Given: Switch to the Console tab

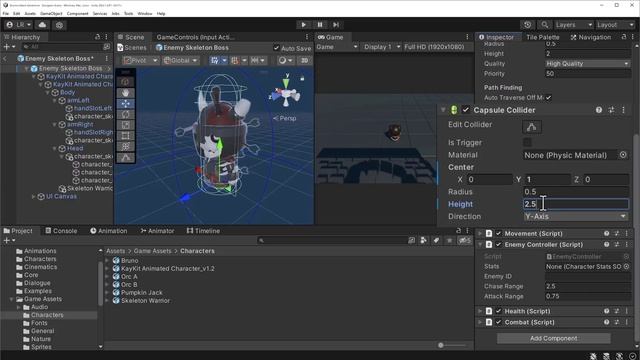Looking at the screenshot, I should click(61, 231).
